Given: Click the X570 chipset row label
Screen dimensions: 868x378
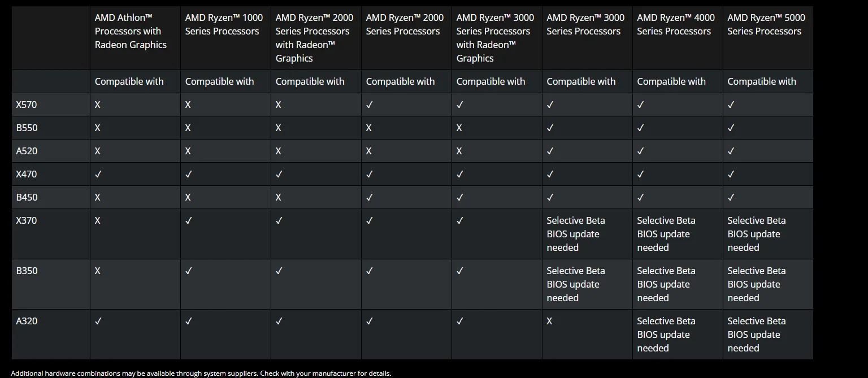Looking at the screenshot, I should pyautogui.click(x=27, y=105).
